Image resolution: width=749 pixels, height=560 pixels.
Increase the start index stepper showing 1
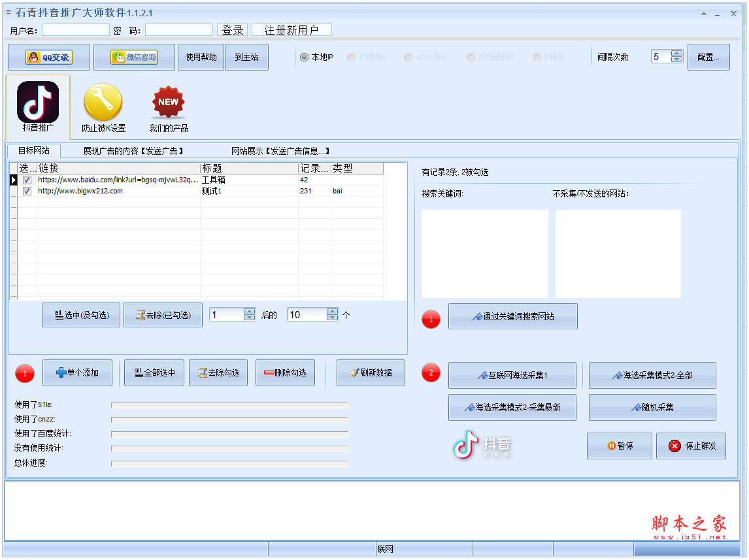pos(249,312)
